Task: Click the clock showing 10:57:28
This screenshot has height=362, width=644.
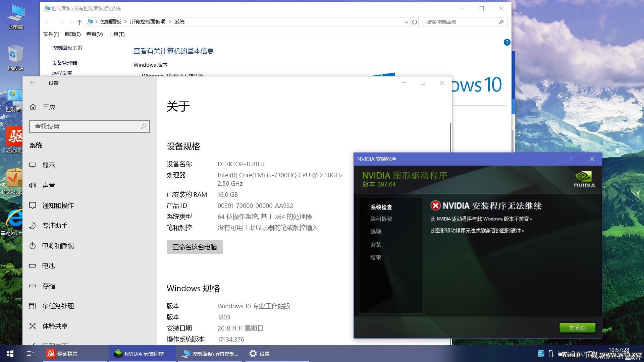Action: point(619,350)
